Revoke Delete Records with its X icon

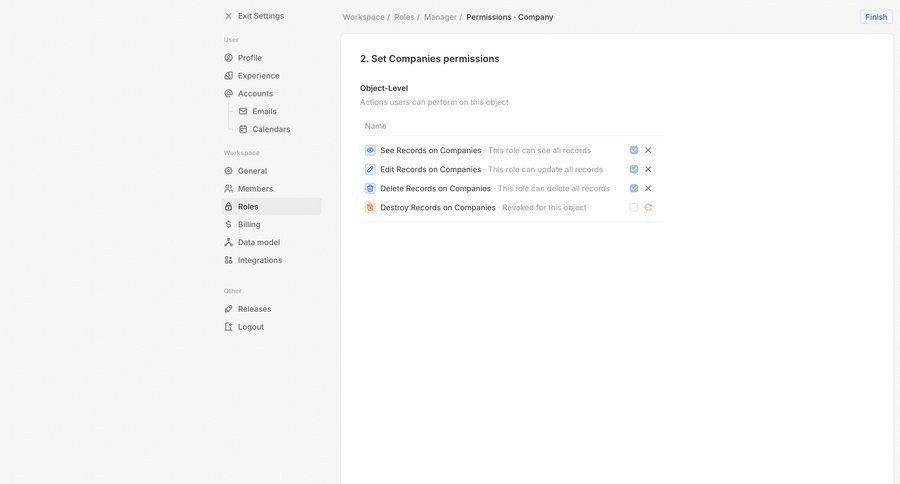click(x=648, y=188)
